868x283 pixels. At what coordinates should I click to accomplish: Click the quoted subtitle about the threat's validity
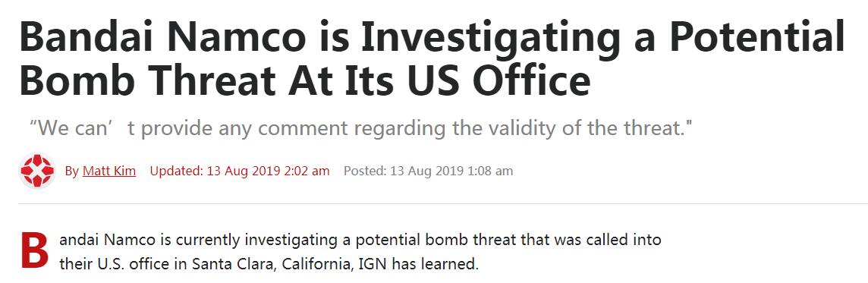[361, 129]
